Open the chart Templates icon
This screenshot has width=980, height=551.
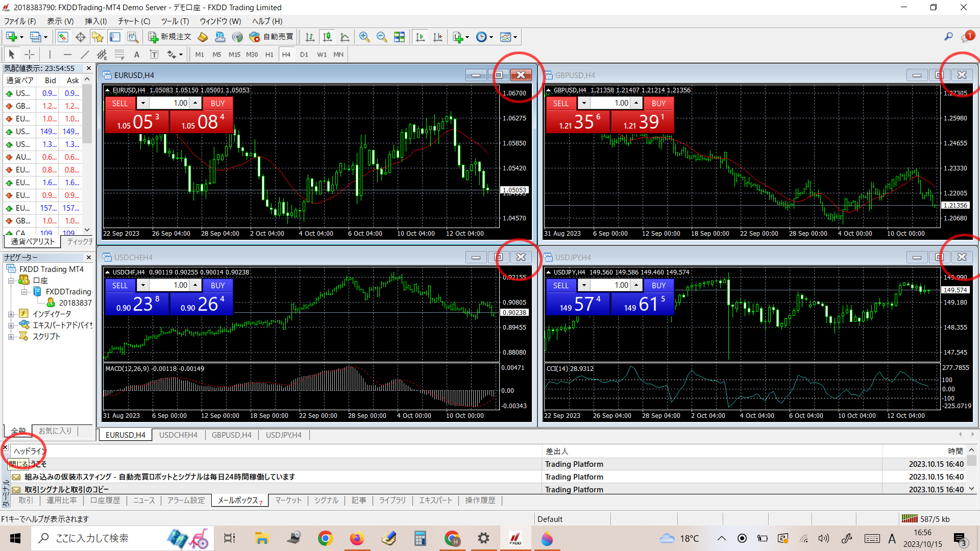505,37
